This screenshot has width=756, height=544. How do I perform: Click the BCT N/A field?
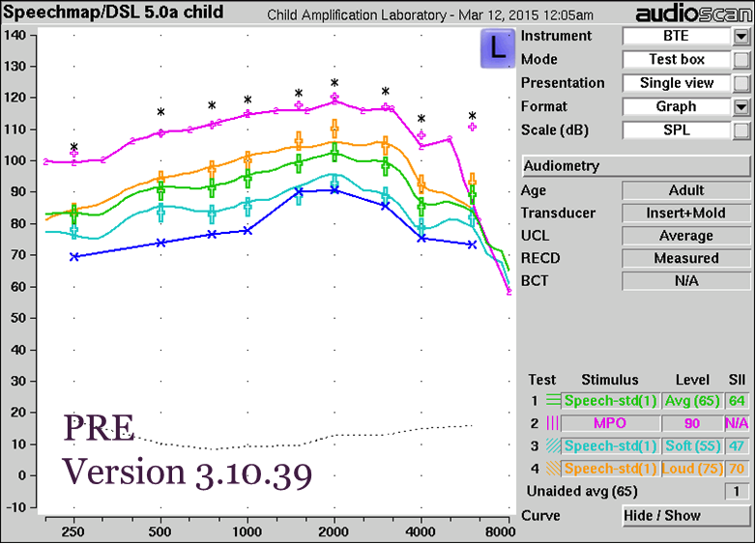tap(686, 281)
